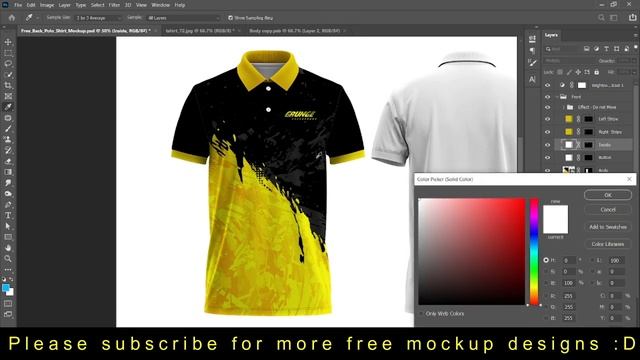Click the share icon at top right
Image resolution: width=640 pixels, height=360 pixels.
click(x=633, y=18)
